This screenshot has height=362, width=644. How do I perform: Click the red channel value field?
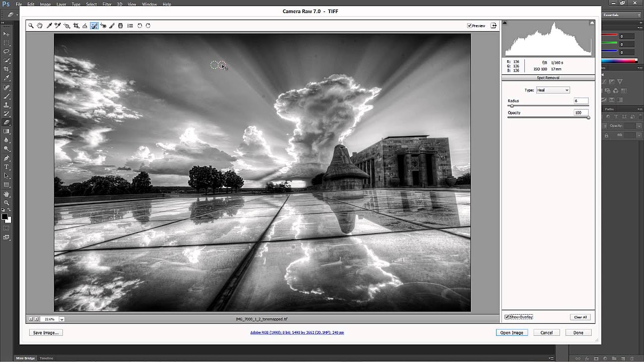click(x=627, y=36)
